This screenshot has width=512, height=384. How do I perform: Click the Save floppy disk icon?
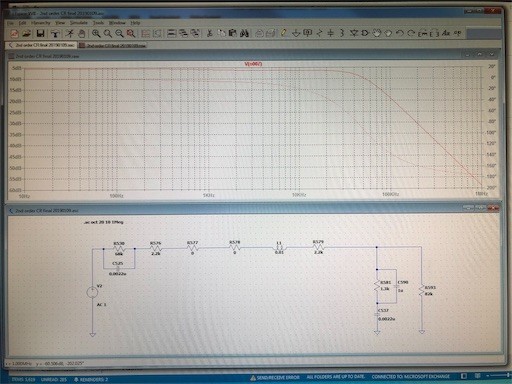41,33
